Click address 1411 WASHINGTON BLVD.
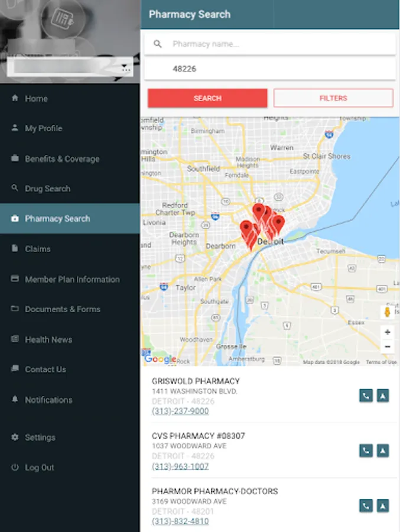Screen dimensions: 400x532 click(194, 391)
